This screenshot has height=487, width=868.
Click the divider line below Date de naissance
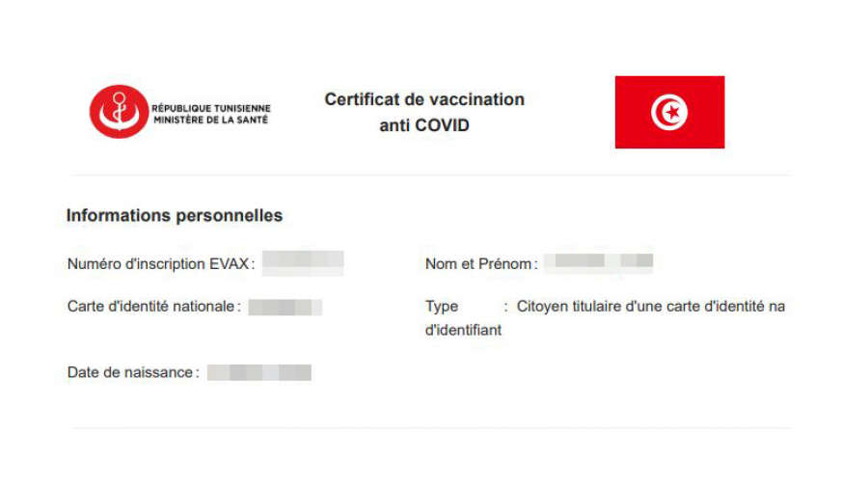[x=431, y=427]
